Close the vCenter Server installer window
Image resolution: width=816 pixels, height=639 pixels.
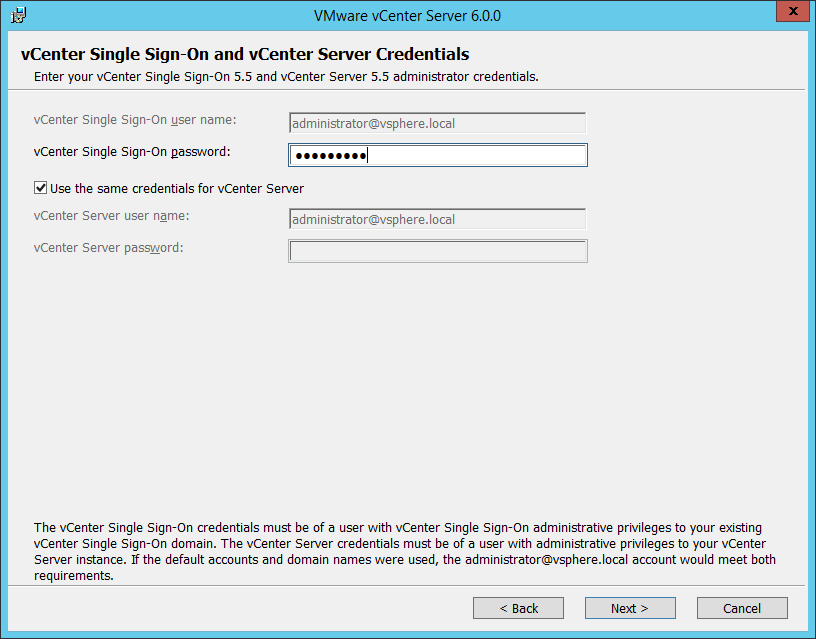(x=793, y=11)
